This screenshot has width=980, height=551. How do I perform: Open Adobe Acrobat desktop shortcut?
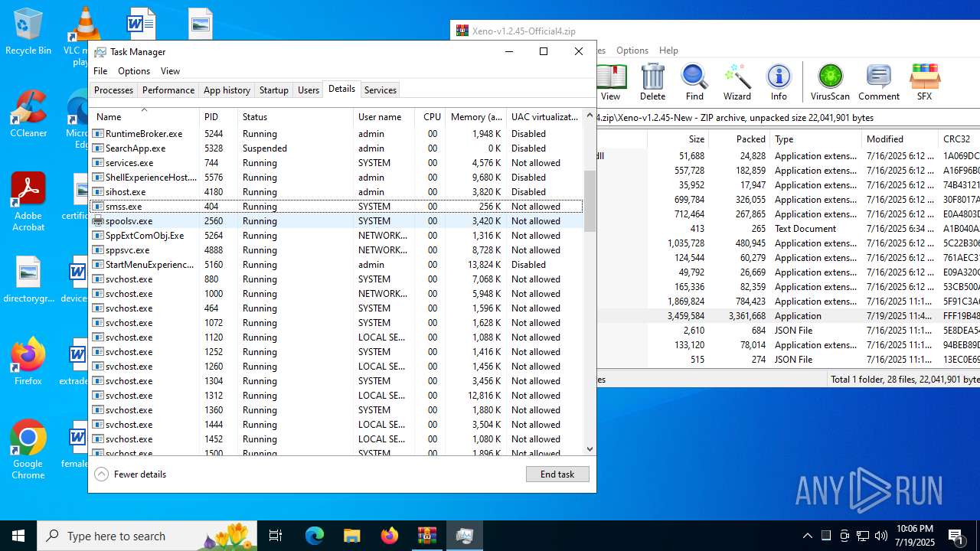[x=28, y=202]
